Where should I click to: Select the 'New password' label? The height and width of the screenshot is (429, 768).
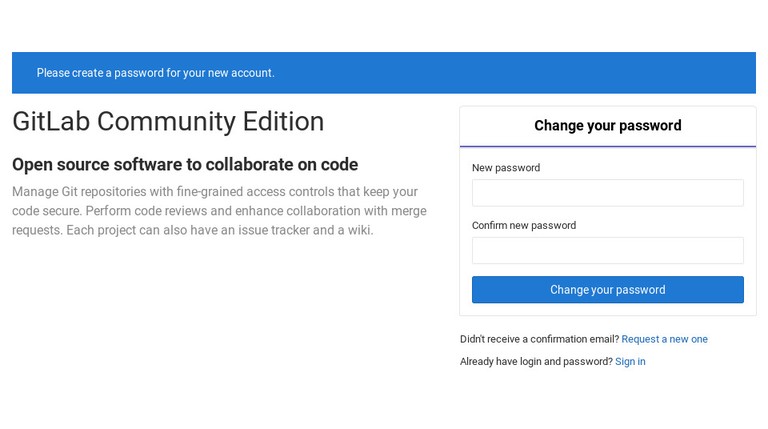click(x=506, y=167)
